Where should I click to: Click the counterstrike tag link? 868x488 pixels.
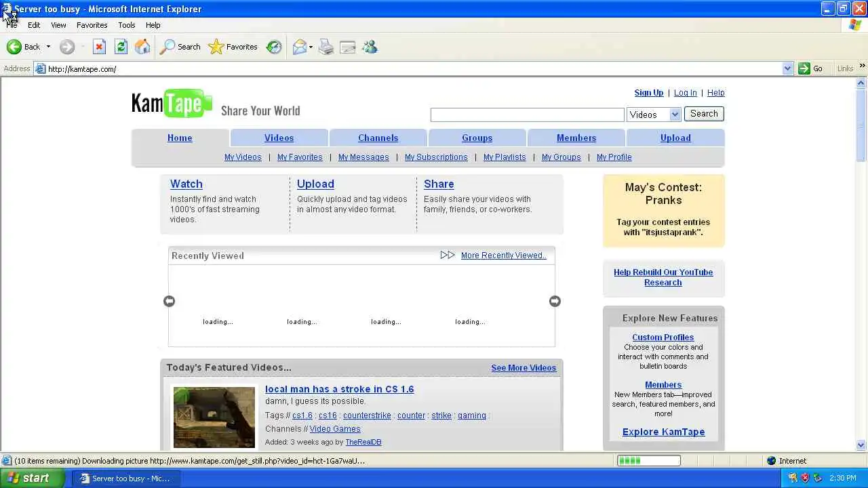[367, 415]
